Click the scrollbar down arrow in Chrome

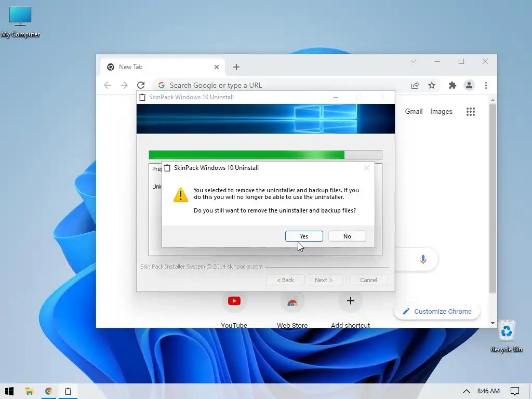pyautogui.click(x=493, y=323)
